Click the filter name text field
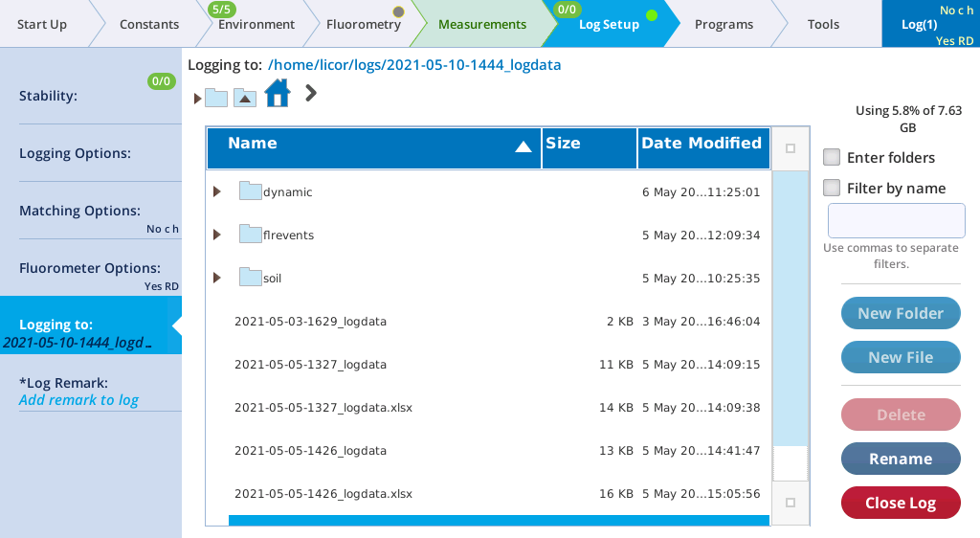The image size is (980, 538). click(896, 221)
